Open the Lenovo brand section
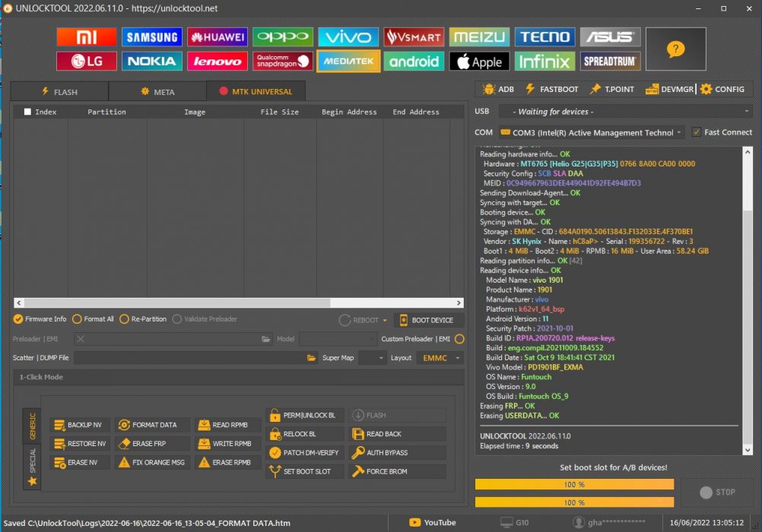The width and height of the screenshot is (762, 532). 217,62
